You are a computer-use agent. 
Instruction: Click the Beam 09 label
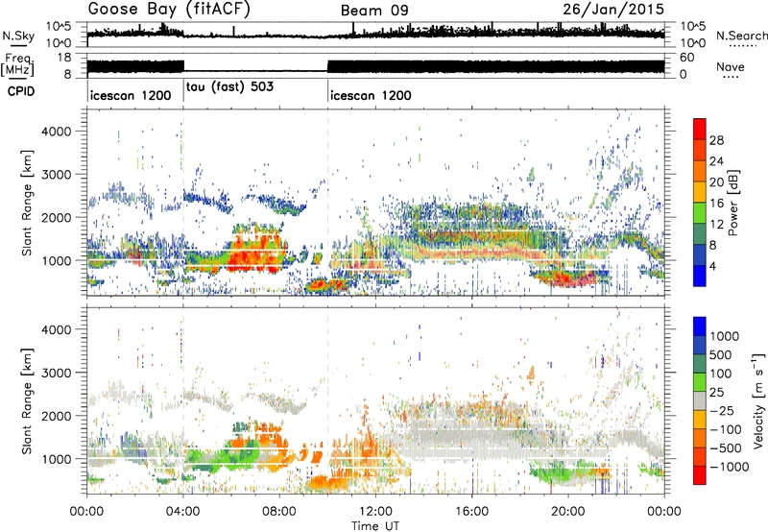click(x=374, y=11)
